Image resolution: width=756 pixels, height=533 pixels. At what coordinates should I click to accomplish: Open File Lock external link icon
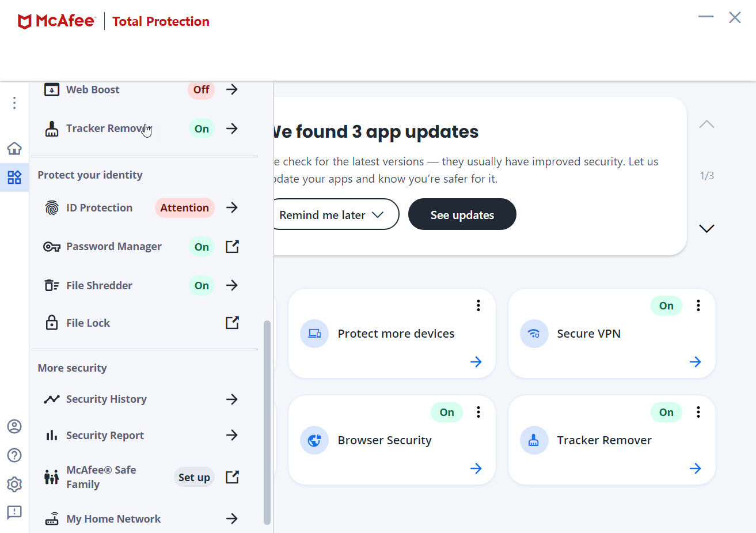click(232, 323)
